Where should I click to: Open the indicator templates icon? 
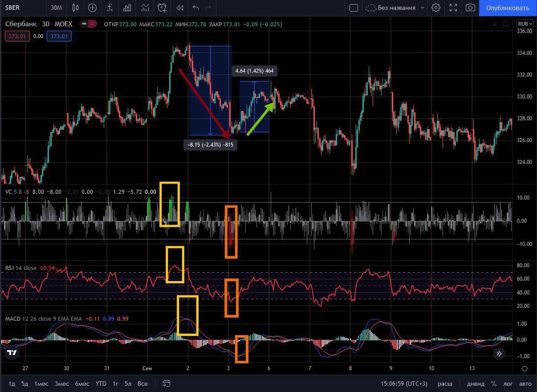145,8
